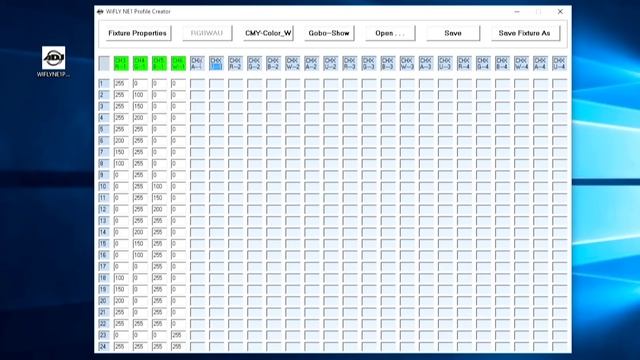Toggle the CHX W-4 column header

coord(521,63)
